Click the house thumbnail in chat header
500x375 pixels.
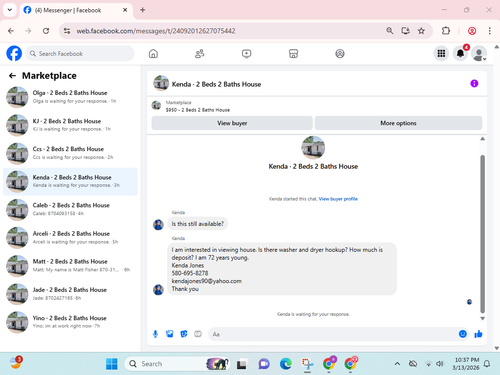point(161,83)
